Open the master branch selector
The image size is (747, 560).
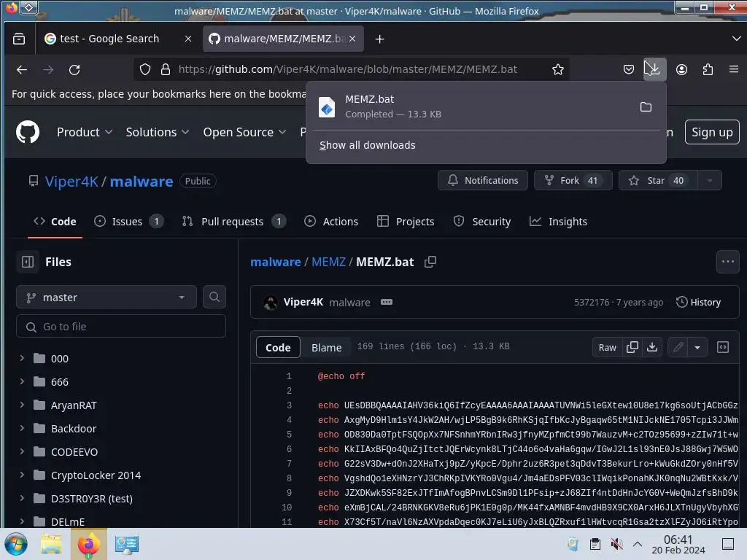tap(107, 297)
